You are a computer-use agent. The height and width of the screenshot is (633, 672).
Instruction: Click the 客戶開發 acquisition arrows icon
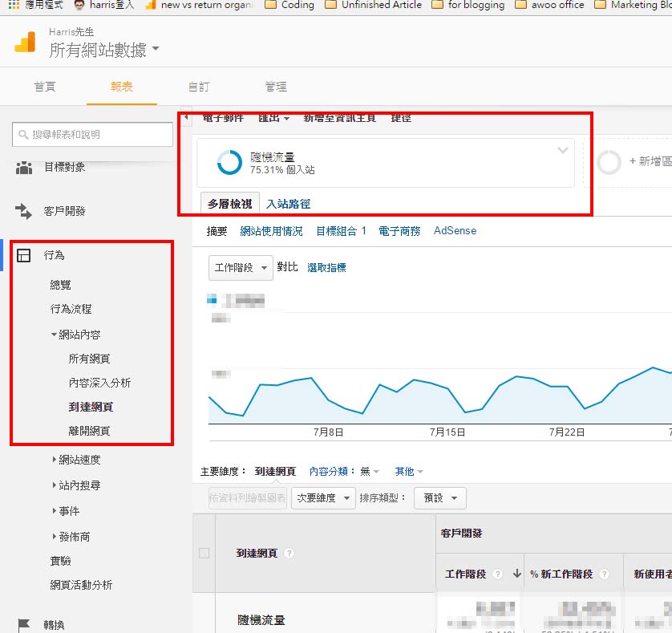pyautogui.click(x=23, y=212)
